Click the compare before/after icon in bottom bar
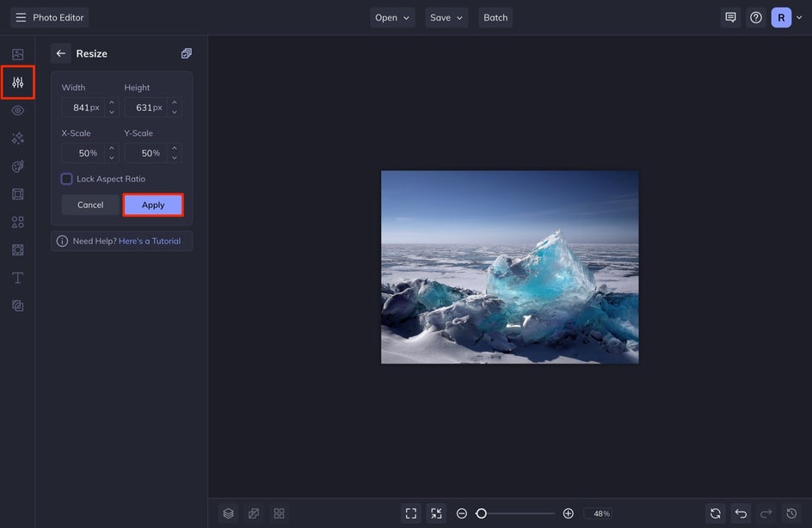The width and height of the screenshot is (812, 528). 254,513
